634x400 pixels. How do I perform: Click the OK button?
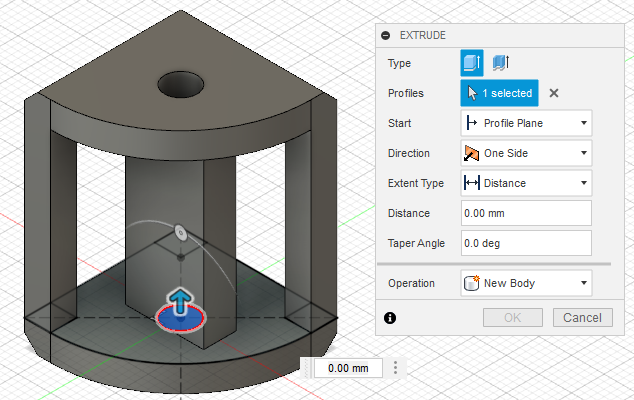click(513, 317)
